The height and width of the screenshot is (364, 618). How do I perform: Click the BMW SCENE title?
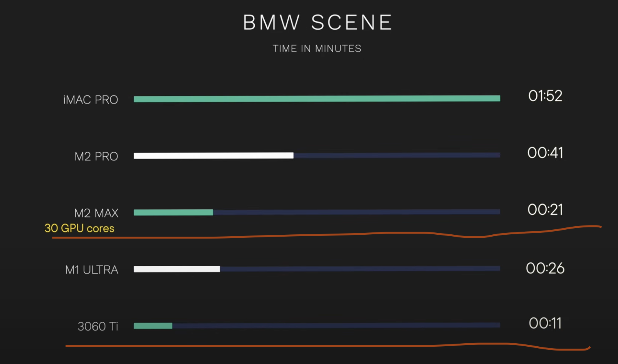click(317, 22)
